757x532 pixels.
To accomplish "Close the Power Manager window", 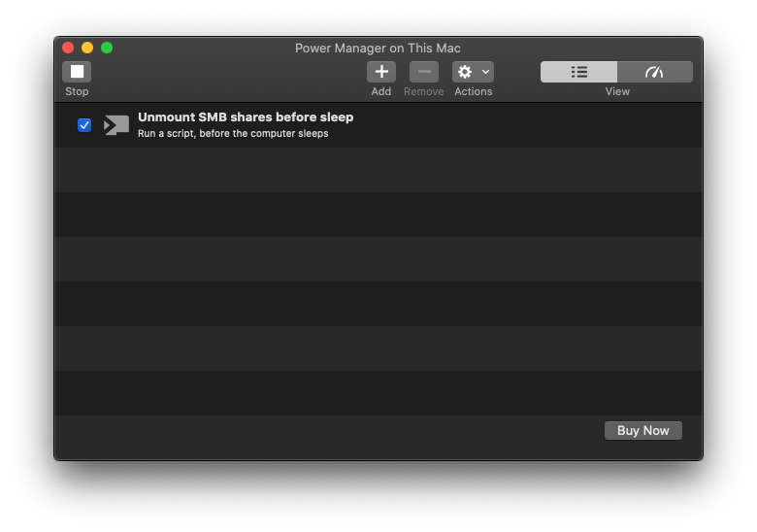I will (68, 48).
